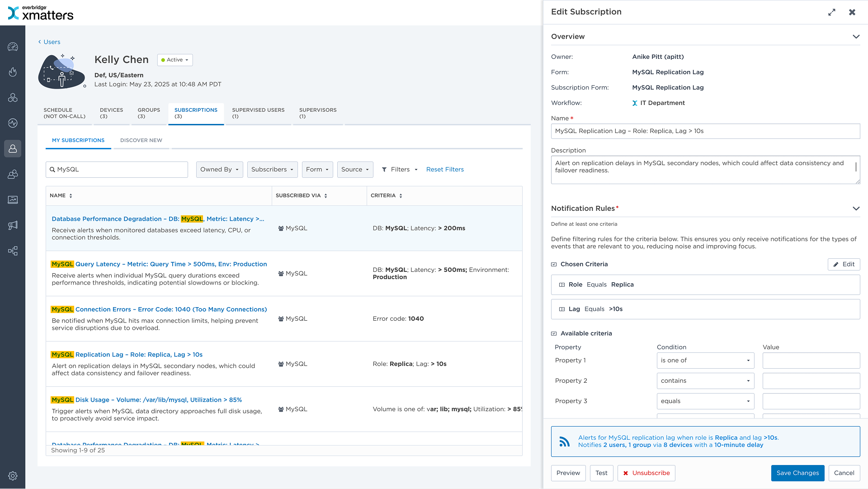This screenshot has height=489, width=868.
Task: Collapse the Chosen Criteria section toggle
Action: [554, 265]
